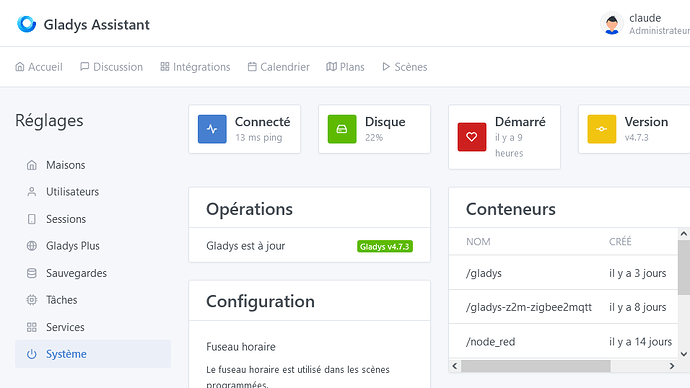Click the disk usage 22% value
Screen dimensions: 690x388
coord(374,138)
